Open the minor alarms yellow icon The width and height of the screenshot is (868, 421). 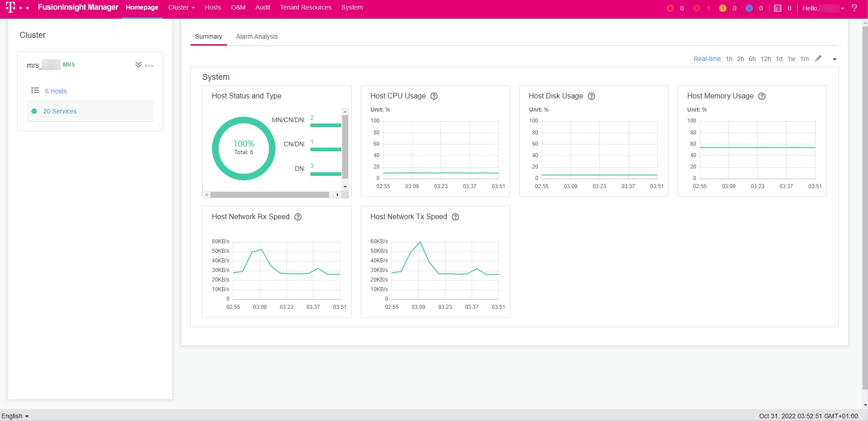pyautogui.click(x=723, y=8)
